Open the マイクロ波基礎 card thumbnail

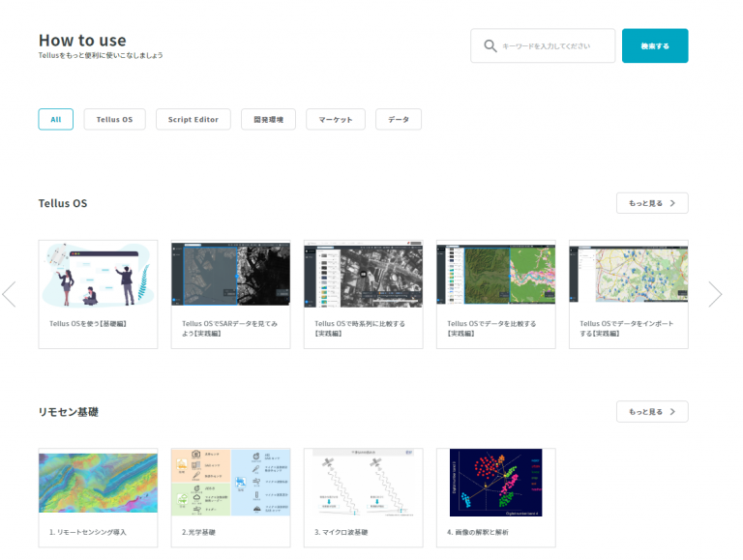[x=364, y=483]
